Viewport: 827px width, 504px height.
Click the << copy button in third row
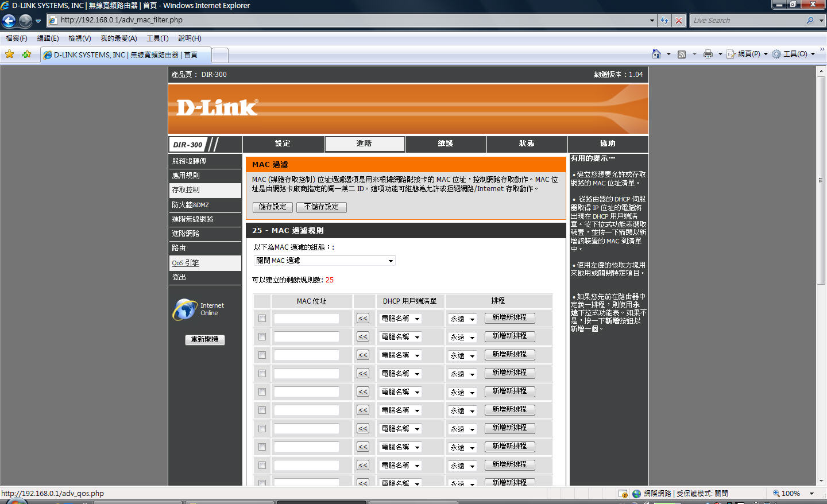pyautogui.click(x=363, y=355)
